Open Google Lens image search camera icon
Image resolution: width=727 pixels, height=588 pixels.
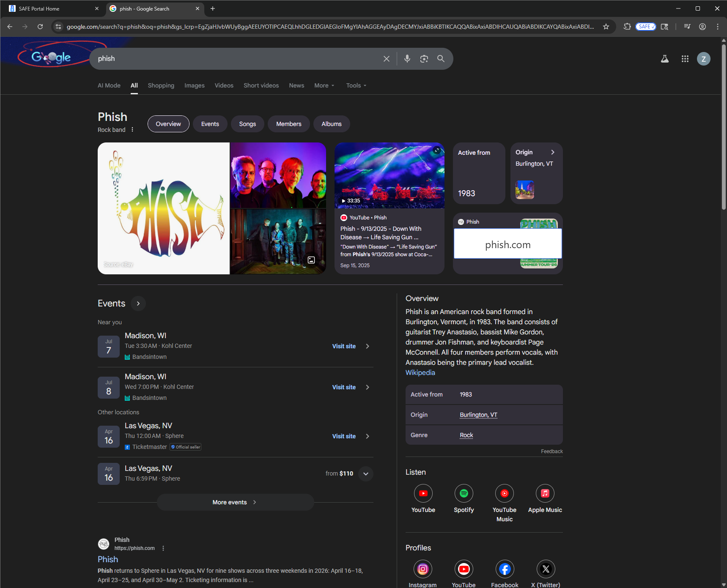pos(424,58)
